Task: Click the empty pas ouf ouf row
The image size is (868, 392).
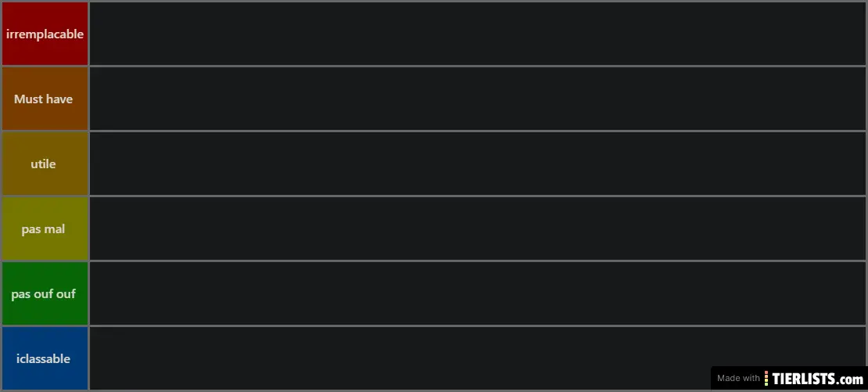Action: point(477,293)
